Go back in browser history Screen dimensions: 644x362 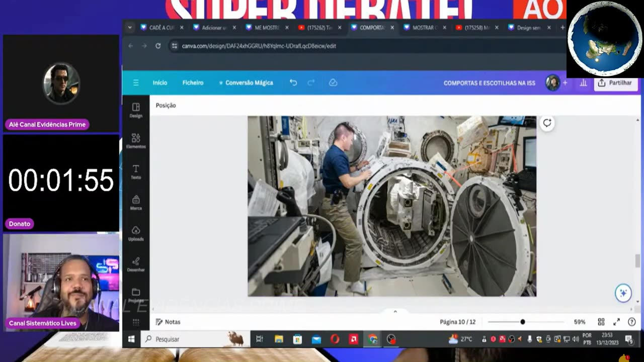tap(131, 46)
